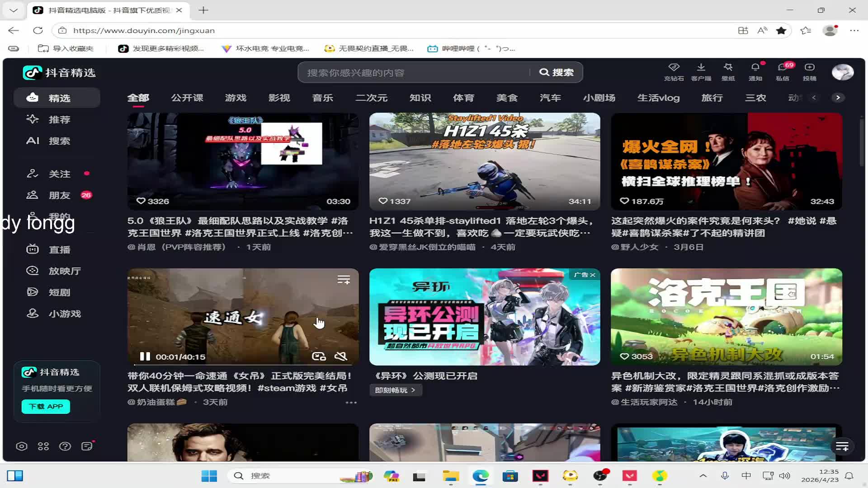The height and width of the screenshot is (488, 868).
Task: Open 直播 live streams in sidebar
Action: point(59,249)
